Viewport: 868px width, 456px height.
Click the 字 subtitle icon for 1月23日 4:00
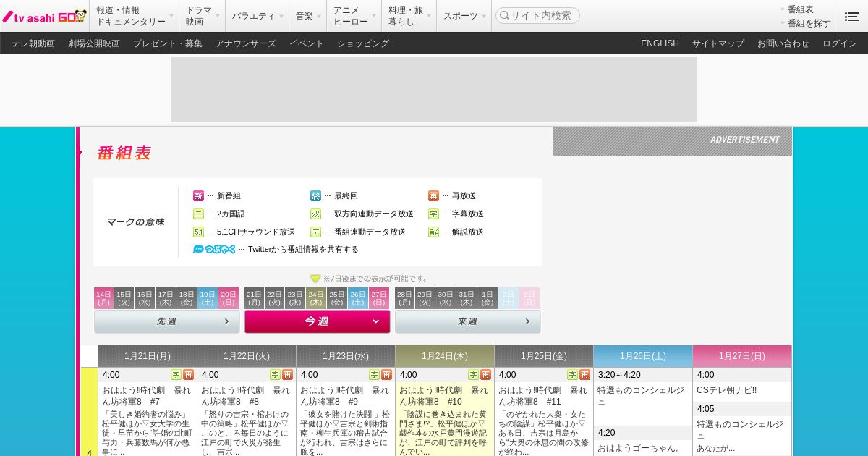coord(374,375)
